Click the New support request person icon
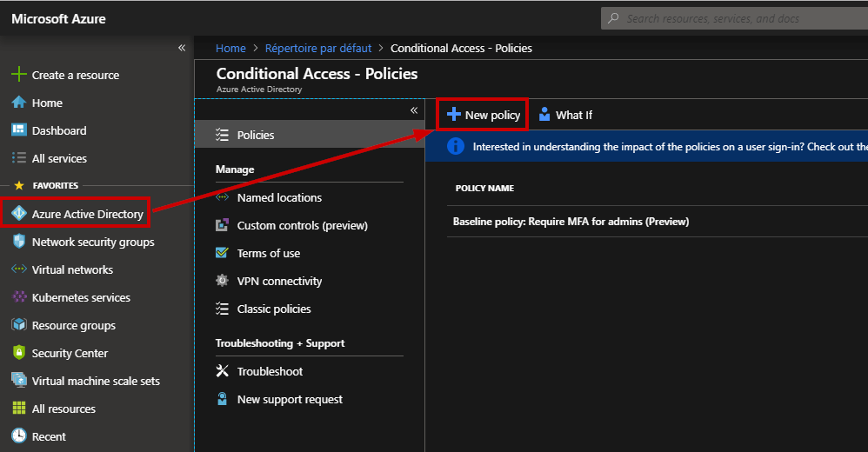The width and height of the screenshot is (868, 452). (x=222, y=399)
